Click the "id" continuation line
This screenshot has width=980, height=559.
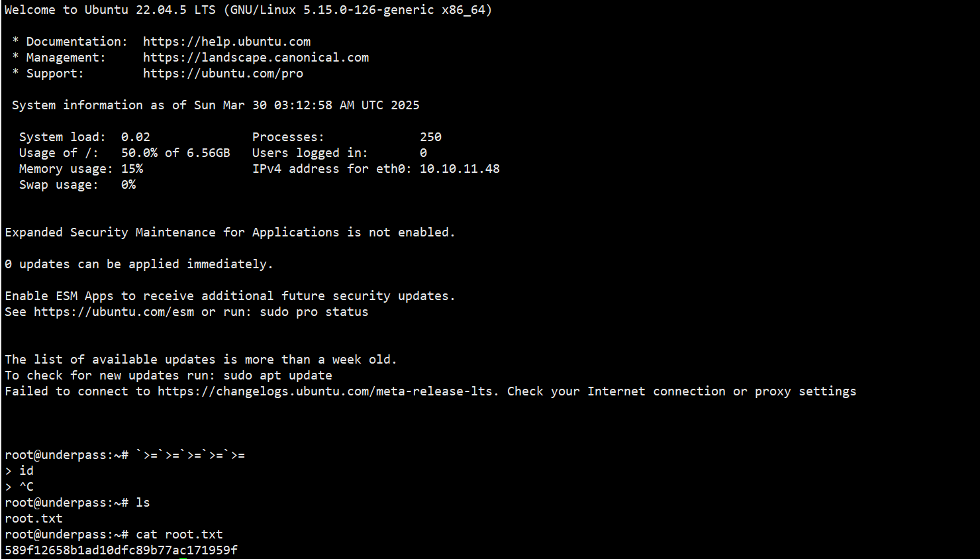point(26,471)
